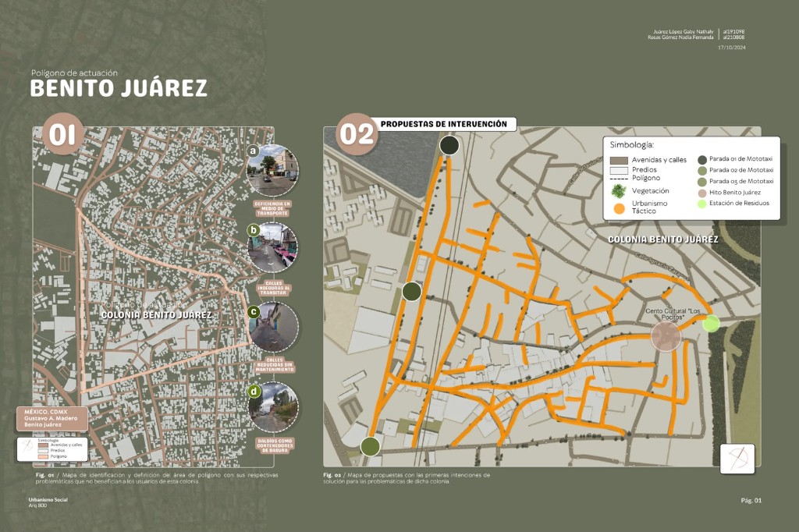Click the round 01 section badge
The image size is (799, 532).
pos(62,134)
